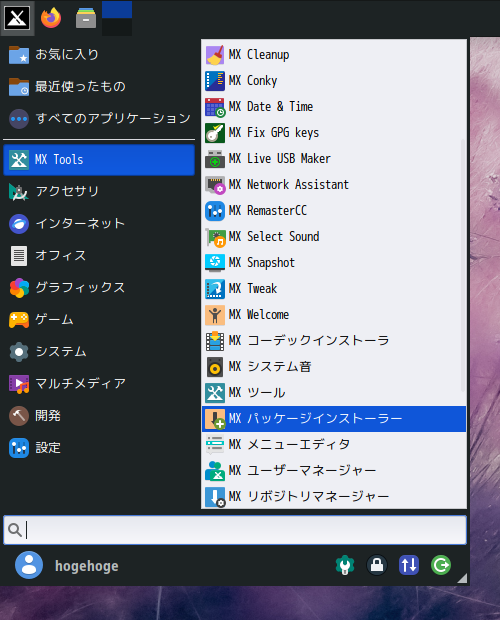Screen dimensions: 500x620
Task: Launch Firefox from the top panel
Action: [x=51, y=18]
